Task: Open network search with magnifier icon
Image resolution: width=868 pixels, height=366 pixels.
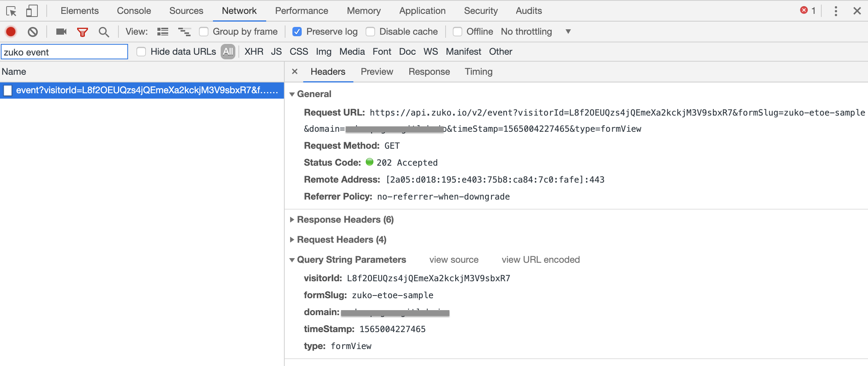Action: point(103,32)
